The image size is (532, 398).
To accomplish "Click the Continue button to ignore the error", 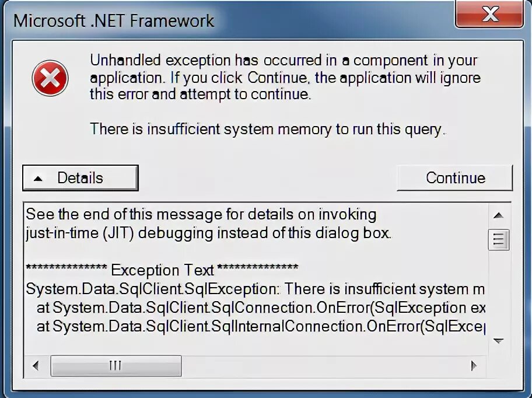I will (454, 178).
